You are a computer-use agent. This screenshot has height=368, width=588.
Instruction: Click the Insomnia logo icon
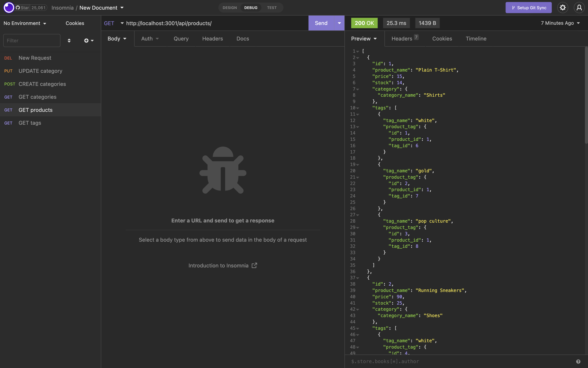[x=9, y=8]
